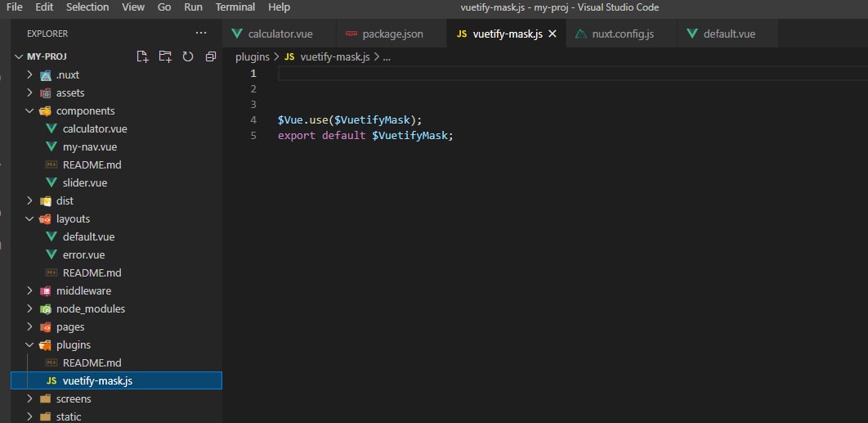868x423 pixels.
Task: Expand the assets folder chevron
Action: 30,93
